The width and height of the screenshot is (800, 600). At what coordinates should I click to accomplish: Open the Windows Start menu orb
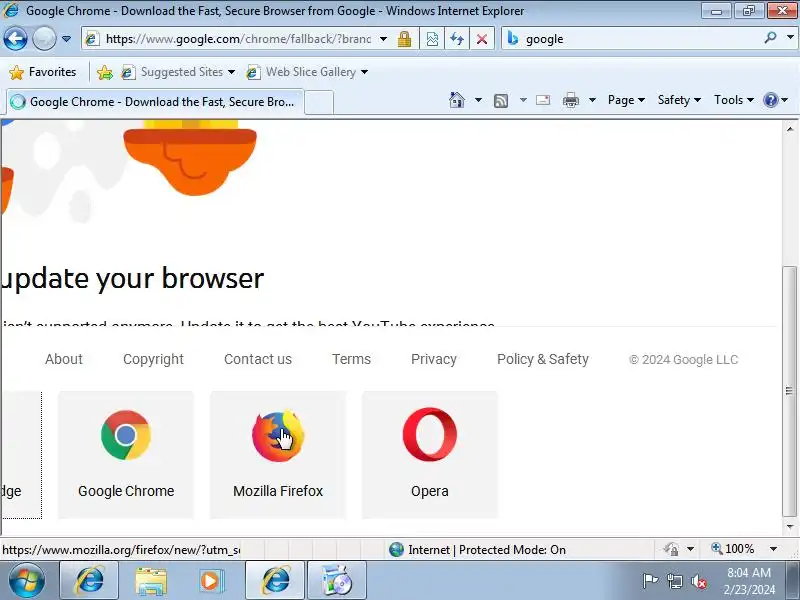pos(27,581)
